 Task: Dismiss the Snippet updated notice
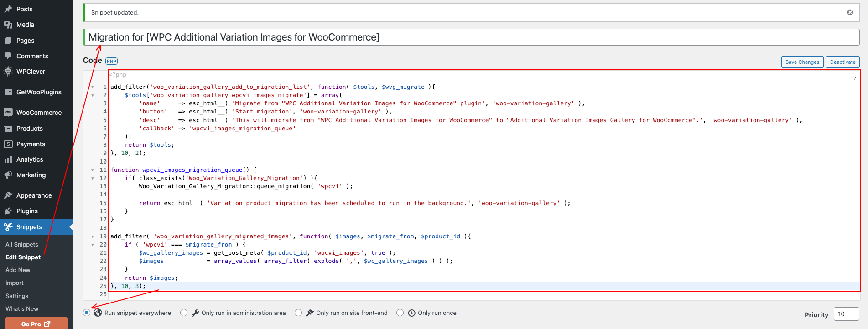coord(850,12)
